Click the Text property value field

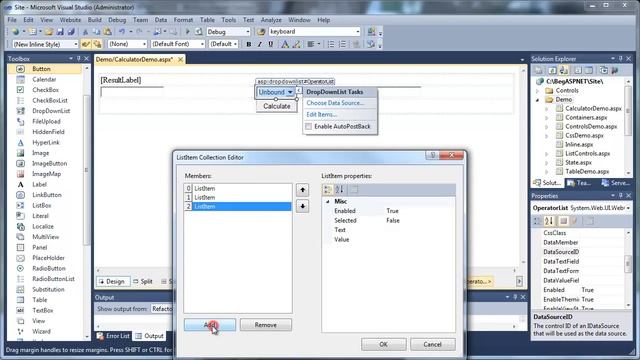pos(420,230)
